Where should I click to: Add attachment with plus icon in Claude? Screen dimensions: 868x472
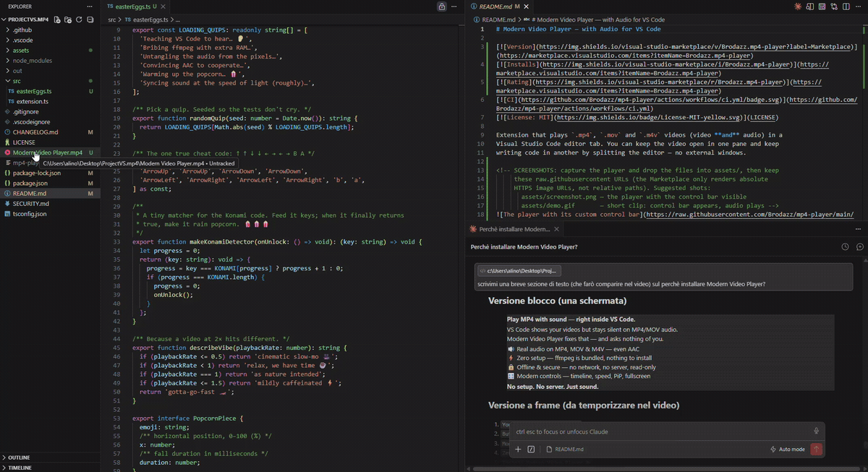(x=518, y=449)
